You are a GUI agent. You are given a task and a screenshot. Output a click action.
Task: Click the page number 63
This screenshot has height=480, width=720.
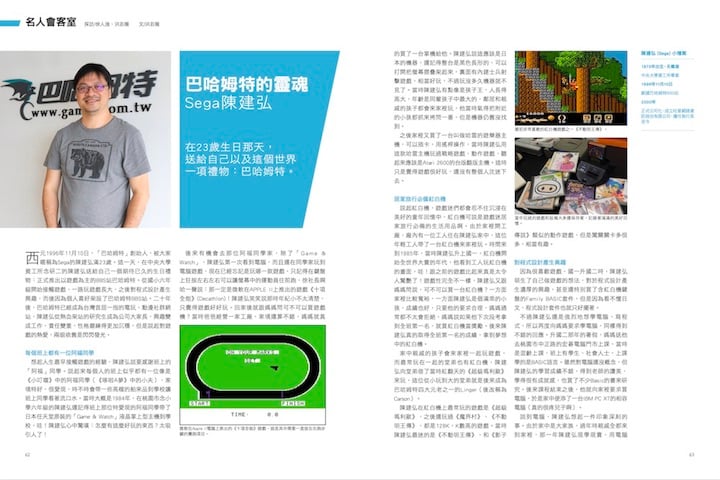[x=692, y=455]
